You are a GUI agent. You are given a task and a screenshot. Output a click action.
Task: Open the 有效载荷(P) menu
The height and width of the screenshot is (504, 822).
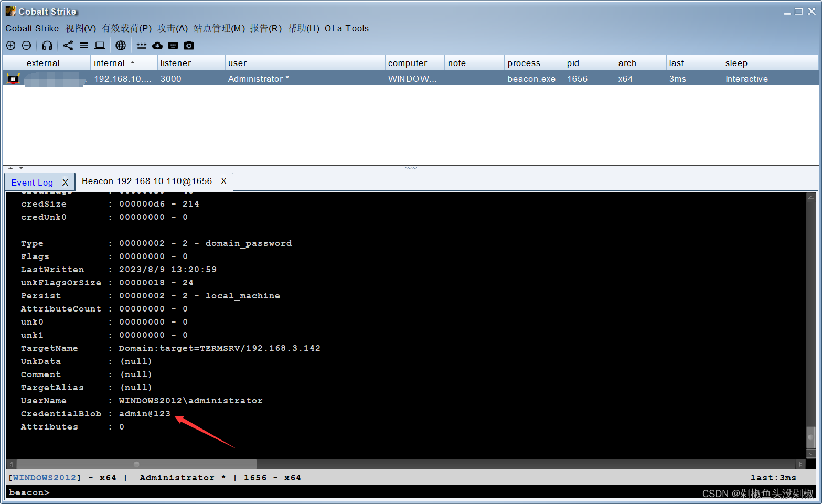point(126,28)
